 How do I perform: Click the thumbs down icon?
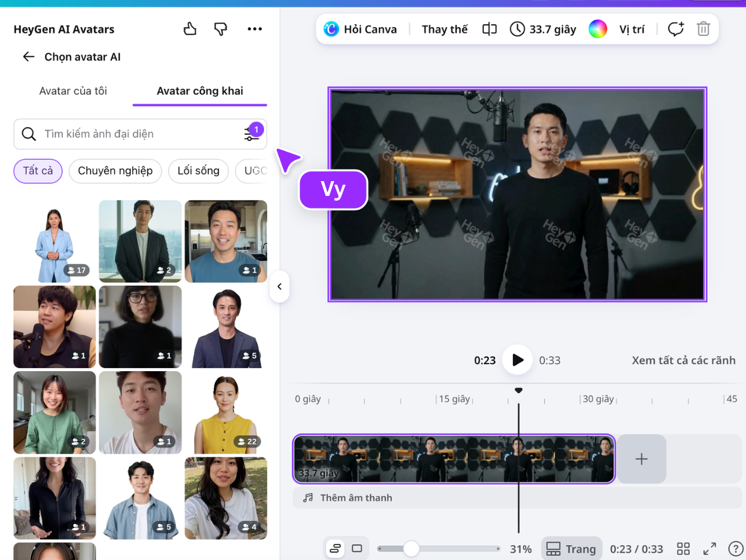pyautogui.click(x=221, y=29)
